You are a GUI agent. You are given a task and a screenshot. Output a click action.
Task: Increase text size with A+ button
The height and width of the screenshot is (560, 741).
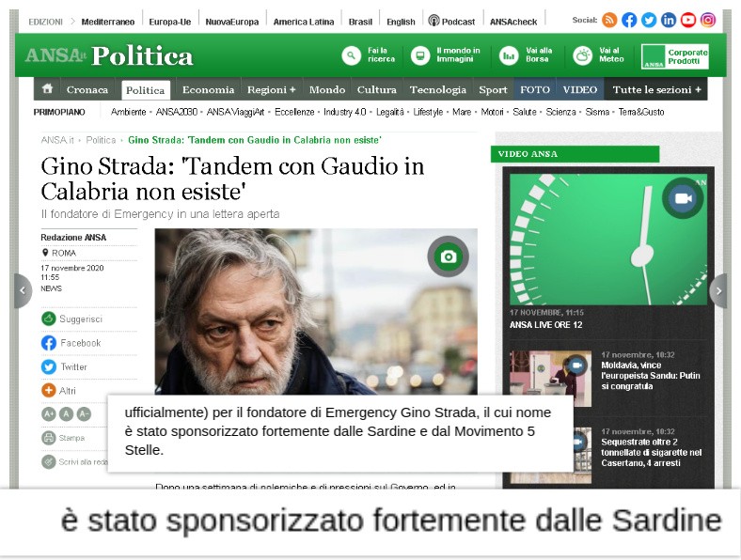49,414
